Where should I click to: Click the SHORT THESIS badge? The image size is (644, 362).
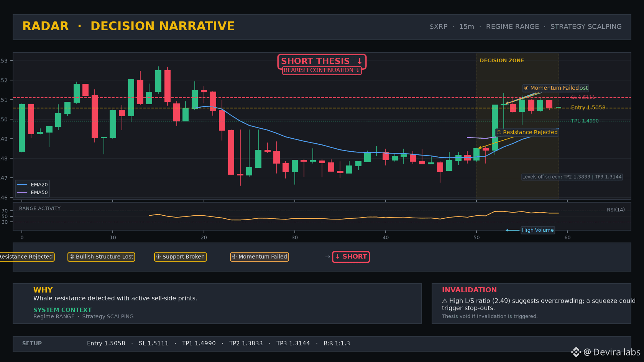point(322,61)
